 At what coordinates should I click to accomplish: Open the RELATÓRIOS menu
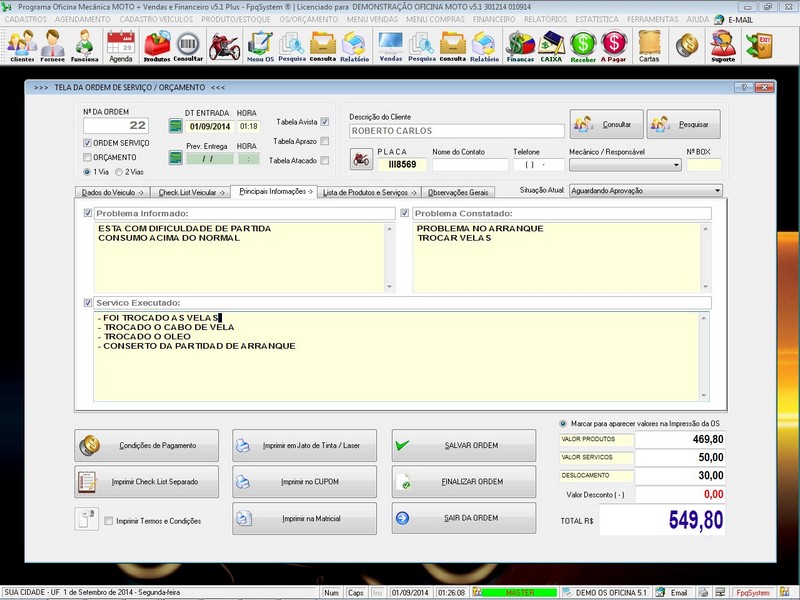[x=545, y=19]
